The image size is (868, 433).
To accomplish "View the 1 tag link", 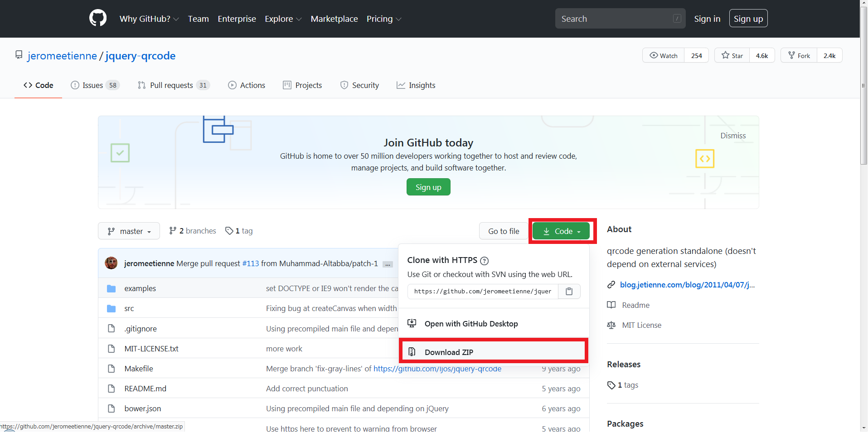I will coord(239,231).
